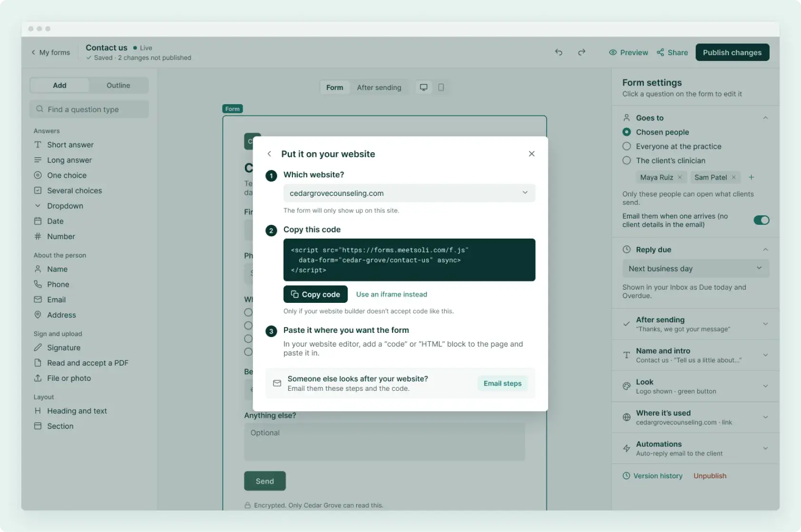Click the Email steps button
The image size is (801, 532).
tap(502, 383)
